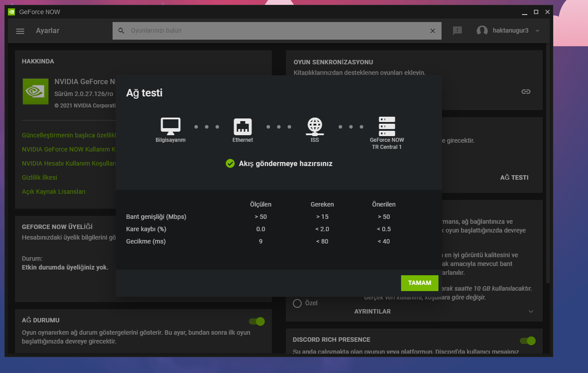Click TAMAM to close network test
Screen dimensions: 588x373
(420, 283)
